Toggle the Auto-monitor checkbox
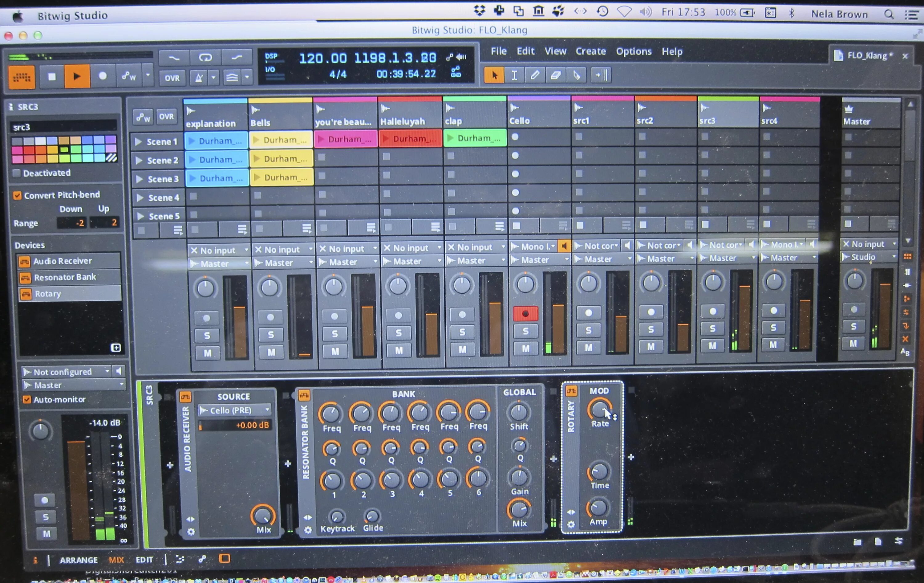Screen dimensions: 924x583 click(26, 400)
